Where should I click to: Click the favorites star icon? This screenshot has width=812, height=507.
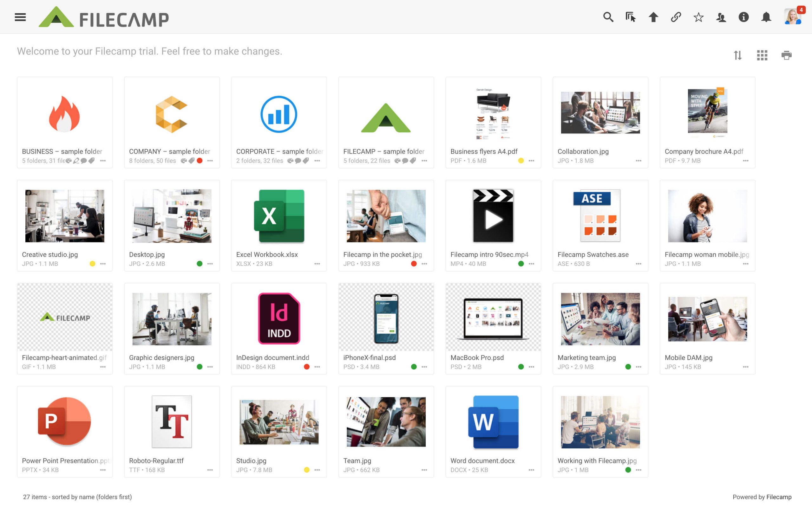click(x=698, y=17)
